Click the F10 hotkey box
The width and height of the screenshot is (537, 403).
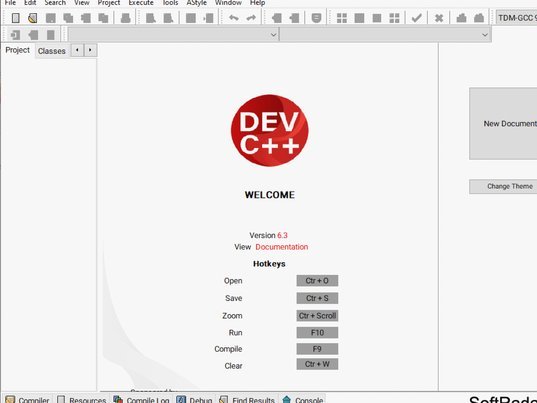click(x=317, y=332)
